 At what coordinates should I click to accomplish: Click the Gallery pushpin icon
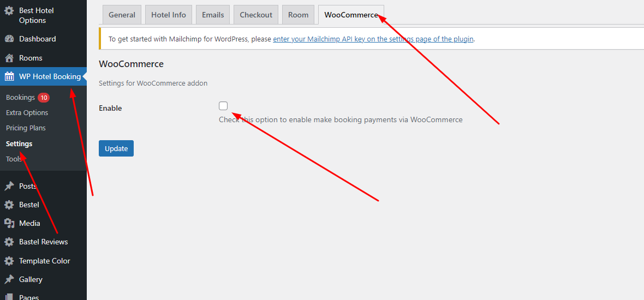tap(9, 279)
